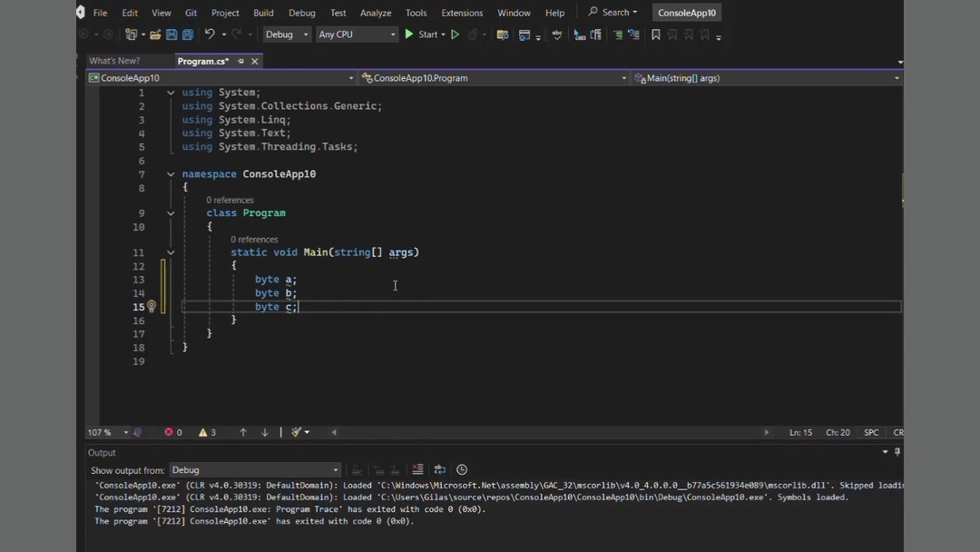Open 'Show output from' Debug dropdown
This screenshot has width=980, height=552.
[x=254, y=470]
